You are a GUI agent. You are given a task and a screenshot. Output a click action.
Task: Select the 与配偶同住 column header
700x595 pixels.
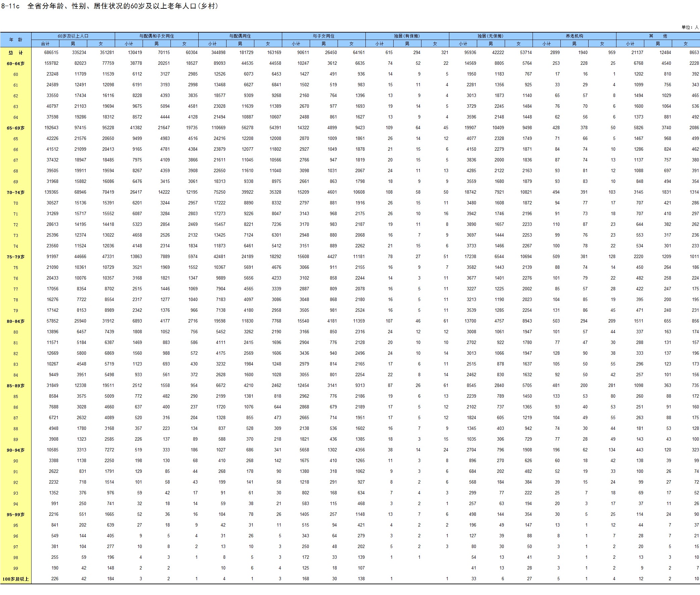tap(240, 36)
